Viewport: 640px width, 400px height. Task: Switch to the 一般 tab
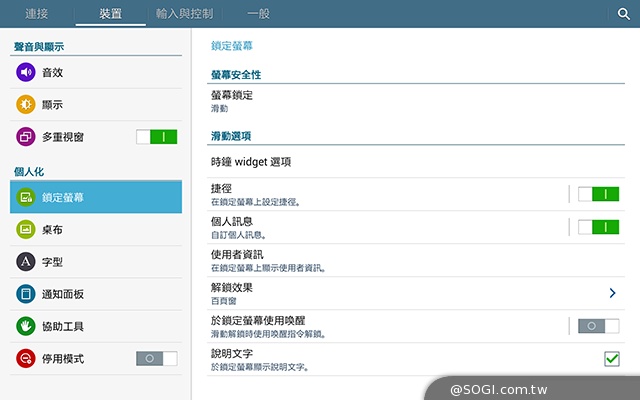[258, 14]
